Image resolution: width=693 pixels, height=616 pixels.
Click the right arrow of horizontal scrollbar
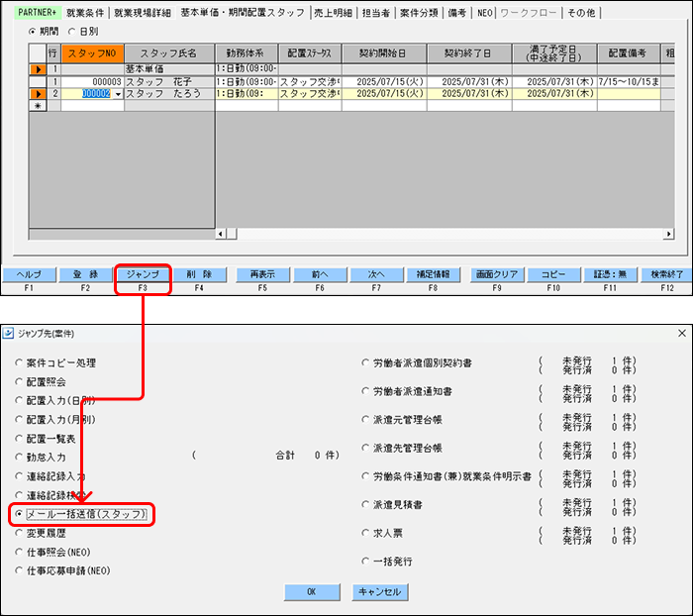[668, 234]
